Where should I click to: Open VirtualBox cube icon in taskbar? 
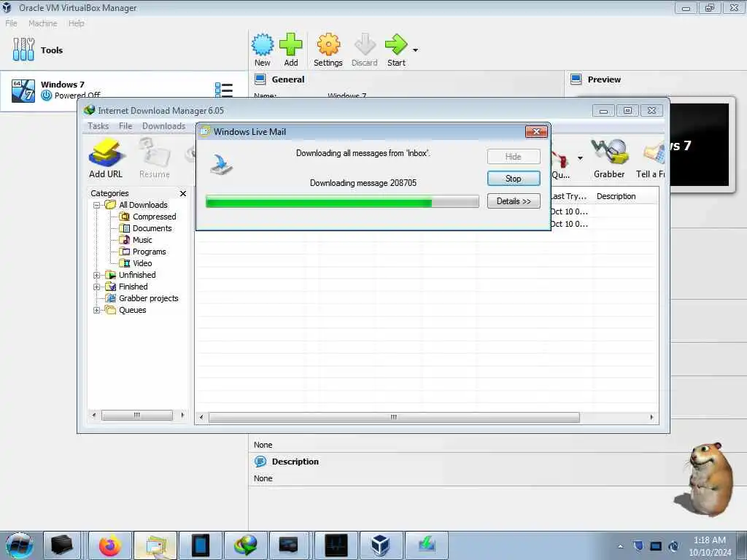[381, 545]
